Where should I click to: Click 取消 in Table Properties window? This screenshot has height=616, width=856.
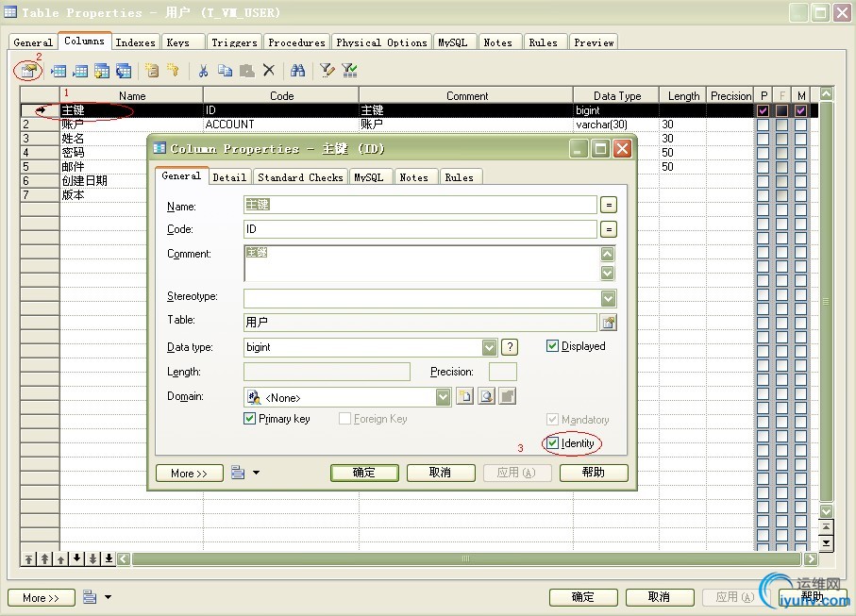(x=660, y=597)
